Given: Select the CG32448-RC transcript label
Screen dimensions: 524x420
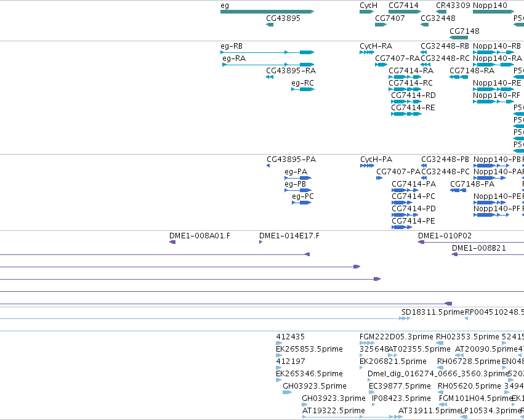Looking at the screenshot, I should click(x=445, y=59).
